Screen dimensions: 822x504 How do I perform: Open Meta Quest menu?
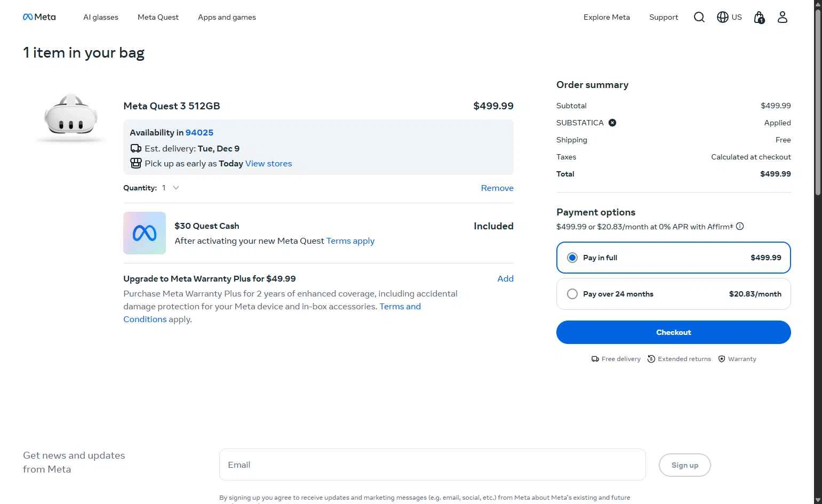158,17
